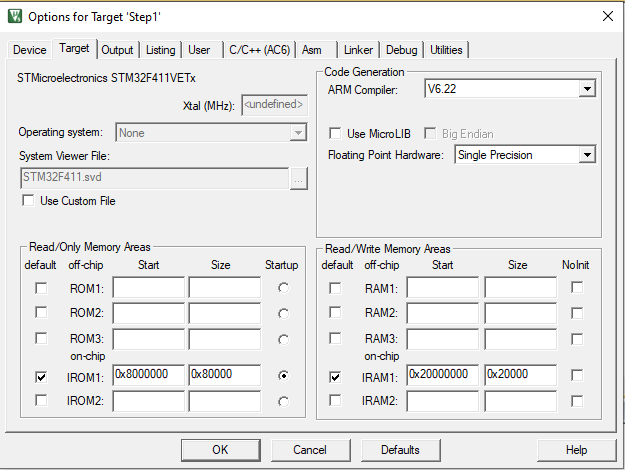Screen dimensions: 625x470
Task: Open the ARM Compiler version dropdown
Action: 586,90
